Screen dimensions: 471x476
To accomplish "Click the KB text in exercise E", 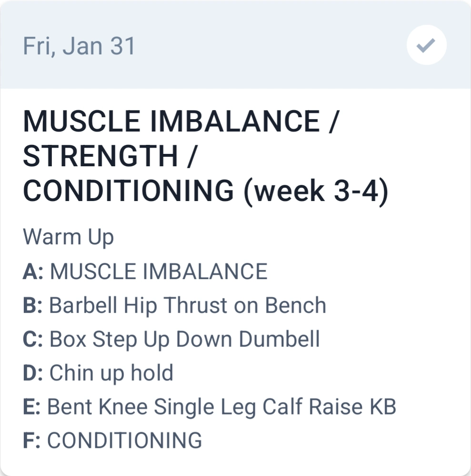I will click(x=382, y=407).
